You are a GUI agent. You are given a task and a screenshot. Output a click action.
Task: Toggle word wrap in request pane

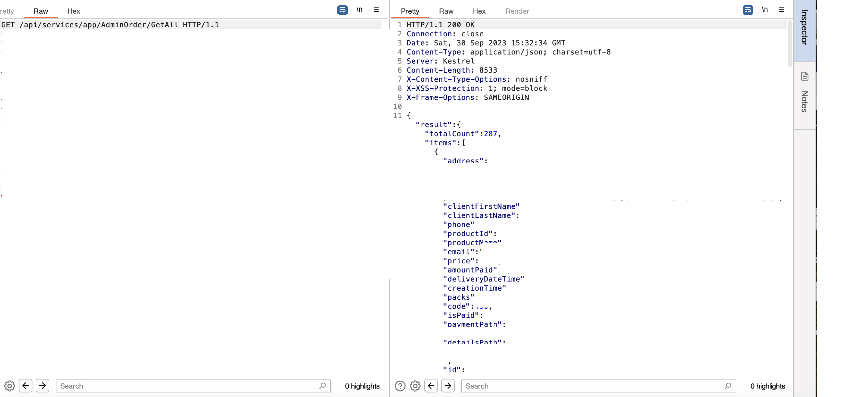click(x=342, y=10)
